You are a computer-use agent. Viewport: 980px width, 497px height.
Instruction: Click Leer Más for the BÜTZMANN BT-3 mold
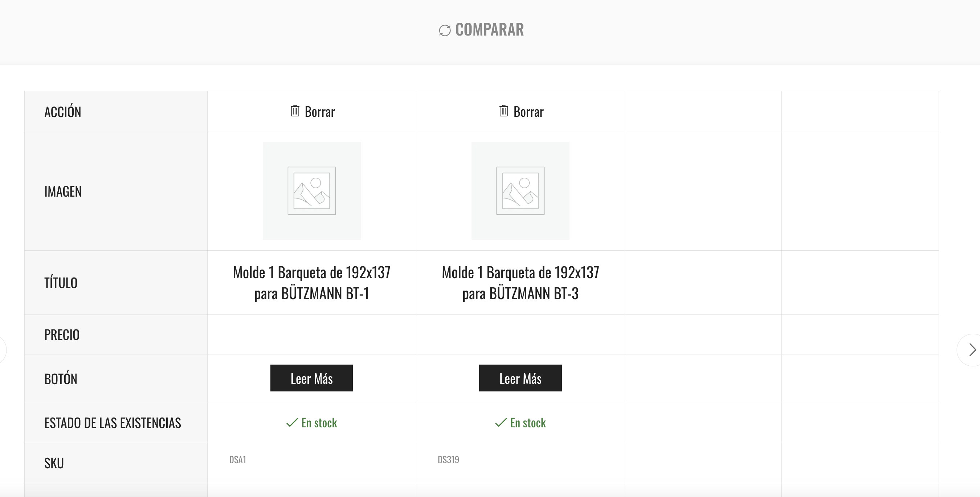click(x=520, y=378)
